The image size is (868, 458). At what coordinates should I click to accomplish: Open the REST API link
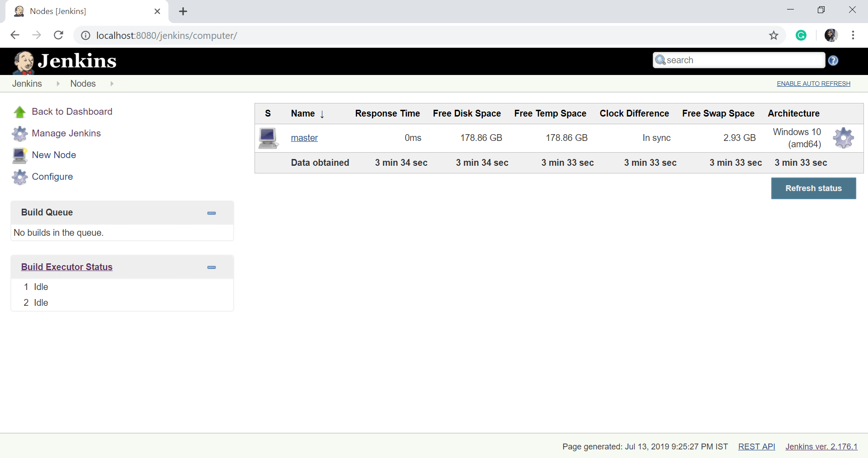tap(756, 447)
